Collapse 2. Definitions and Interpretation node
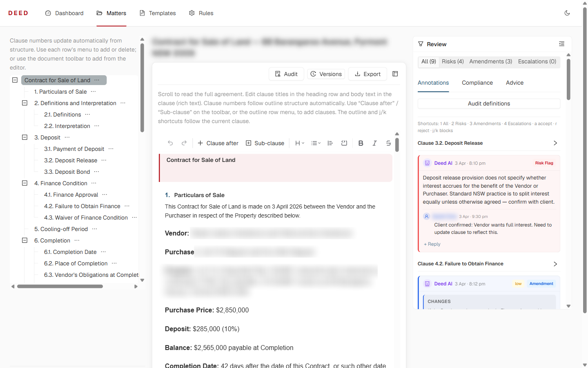 tap(24, 103)
